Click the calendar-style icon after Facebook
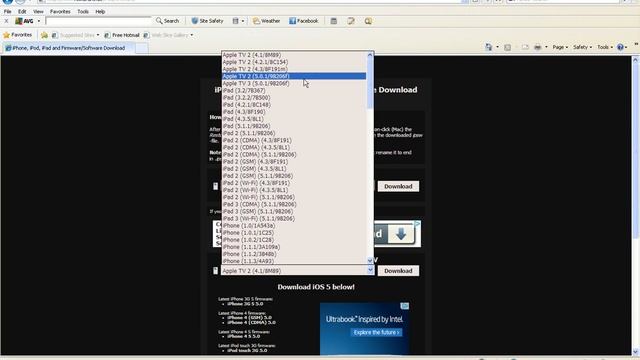 point(333,21)
